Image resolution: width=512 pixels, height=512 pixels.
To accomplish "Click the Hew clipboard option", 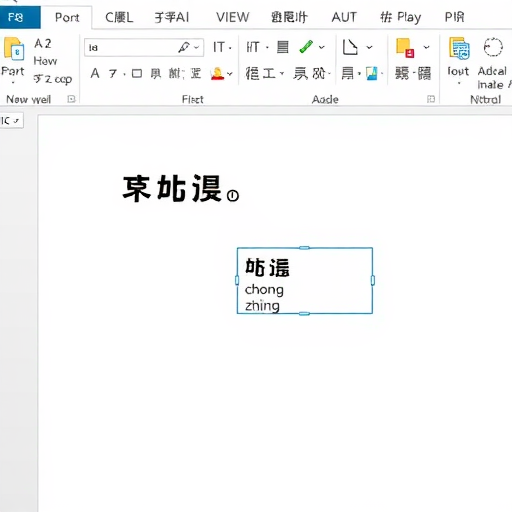I will [45, 61].
